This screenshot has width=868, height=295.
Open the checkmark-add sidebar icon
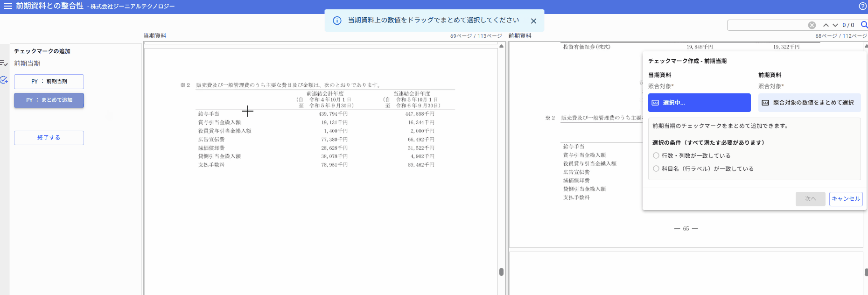[4, 80]
